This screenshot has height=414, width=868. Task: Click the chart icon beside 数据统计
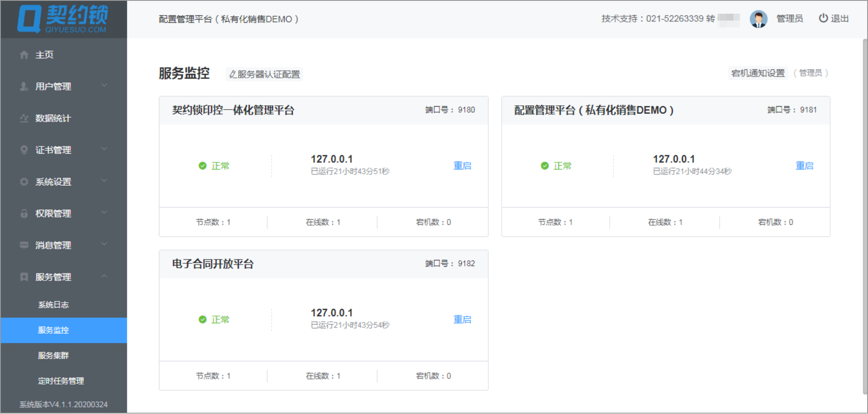[24, 118]
